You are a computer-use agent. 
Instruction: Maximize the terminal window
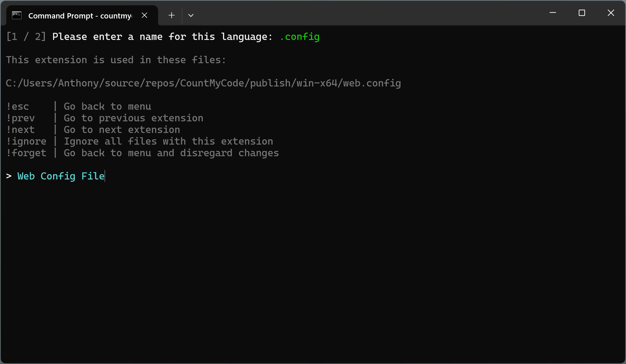[582, 13]
